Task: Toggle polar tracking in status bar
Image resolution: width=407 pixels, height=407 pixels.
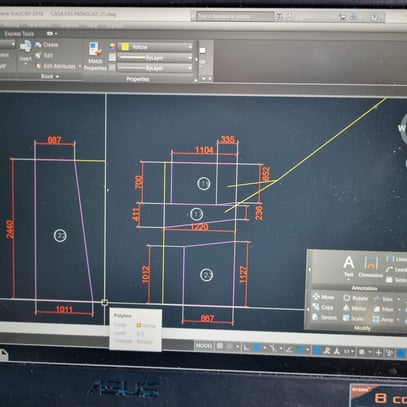Action: 257,348
